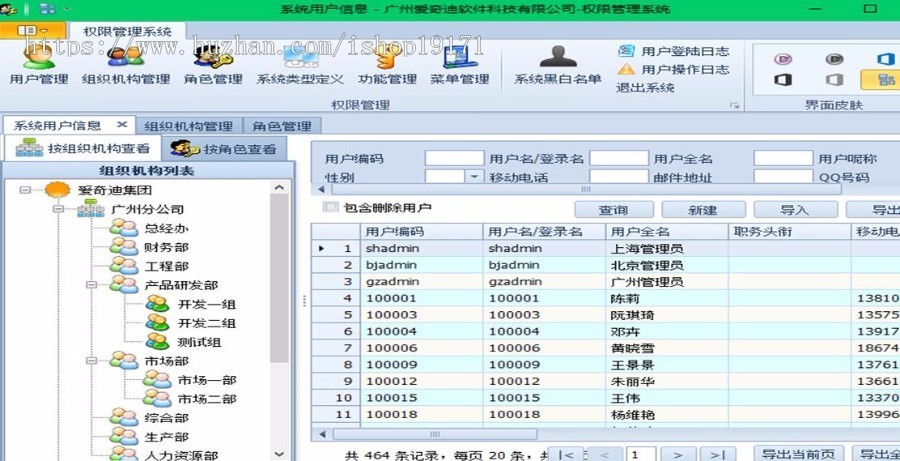900x461 pixels.
Task: Switch to 角色管理 document tab
Action: tap(282, 126)
